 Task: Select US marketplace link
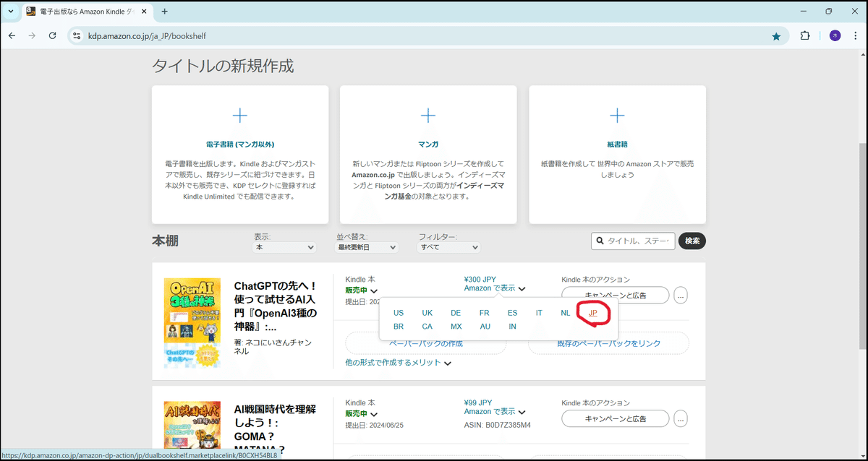point(399,313)
